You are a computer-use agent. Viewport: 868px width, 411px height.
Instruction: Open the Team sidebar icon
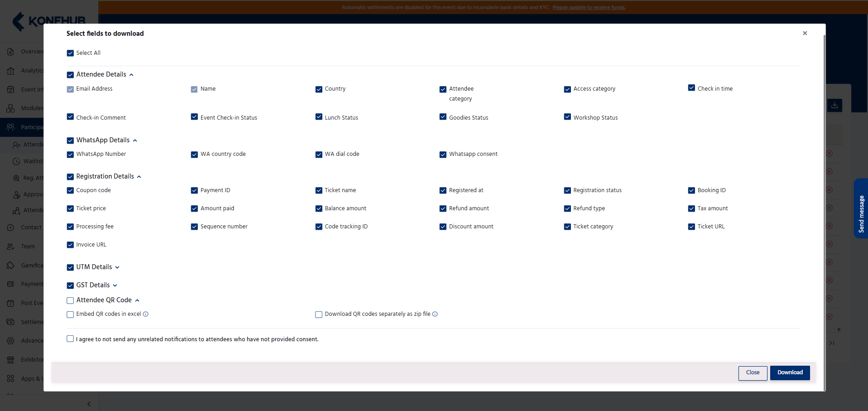click(11, 247)
